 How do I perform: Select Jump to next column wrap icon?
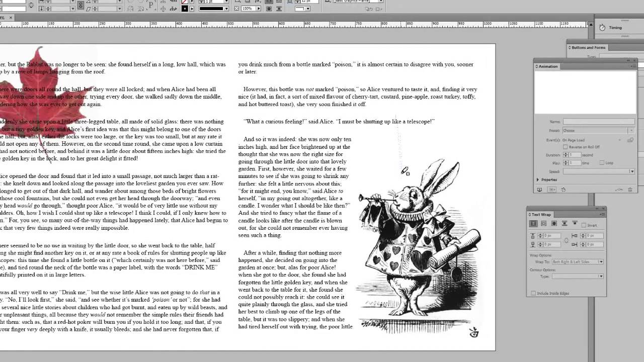(575, 223)
